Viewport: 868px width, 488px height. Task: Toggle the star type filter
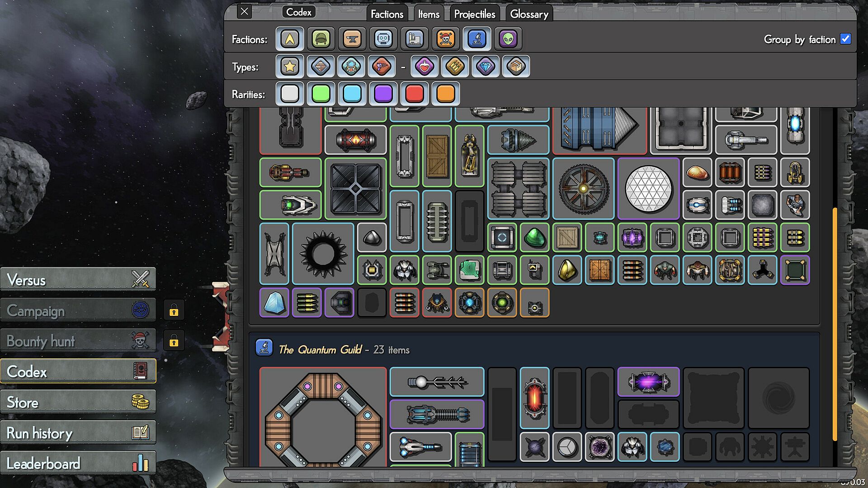pos(289,67)
